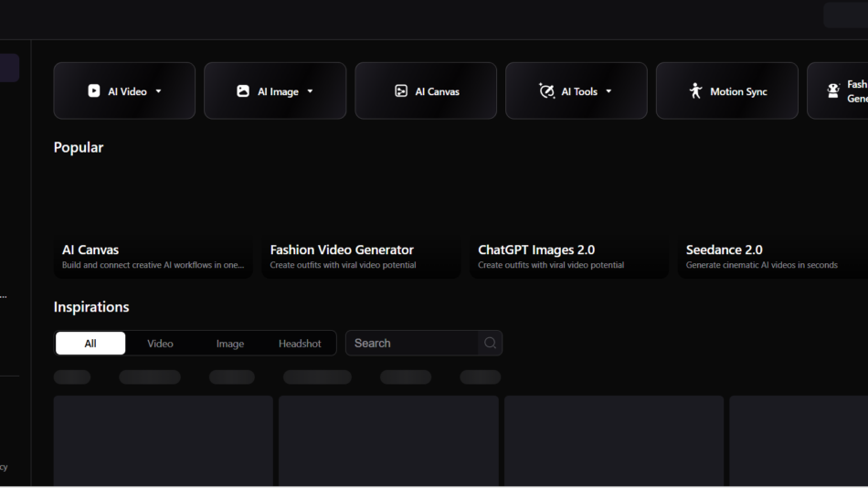The height and width of the screenshot is (488, 868).
Task: Click the AI Canvas workflow icon
Action: click(x=401, y=90)
